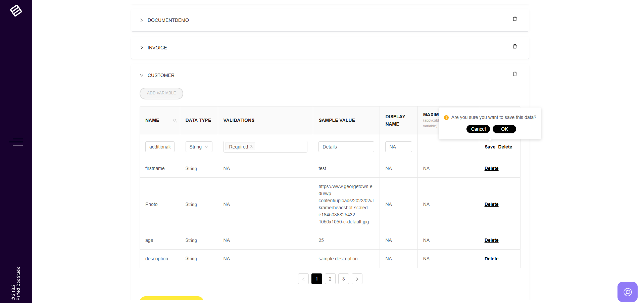The image size is (644, 303).
Task: Confirm save by clicking OK
Action: 504,129
